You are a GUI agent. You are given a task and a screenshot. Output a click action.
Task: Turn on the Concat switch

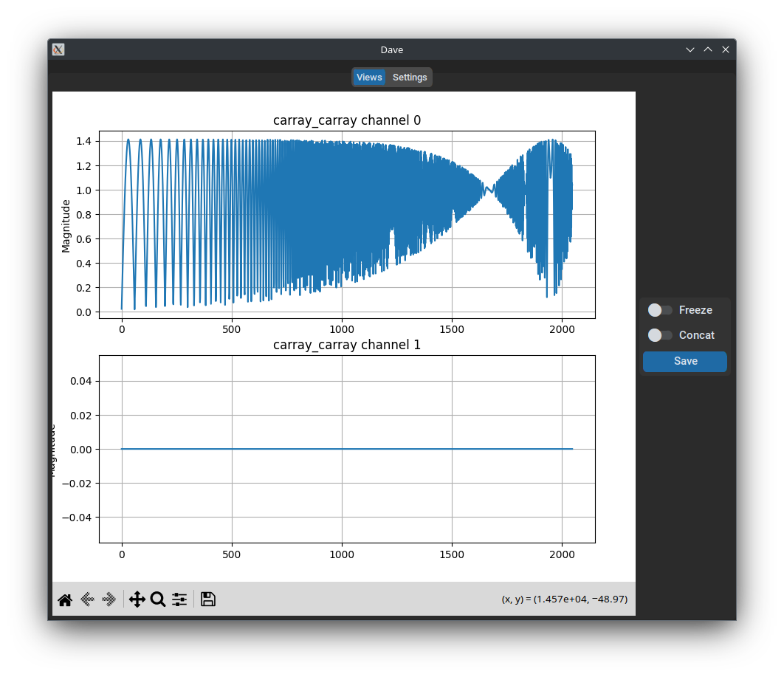[659, 335]
